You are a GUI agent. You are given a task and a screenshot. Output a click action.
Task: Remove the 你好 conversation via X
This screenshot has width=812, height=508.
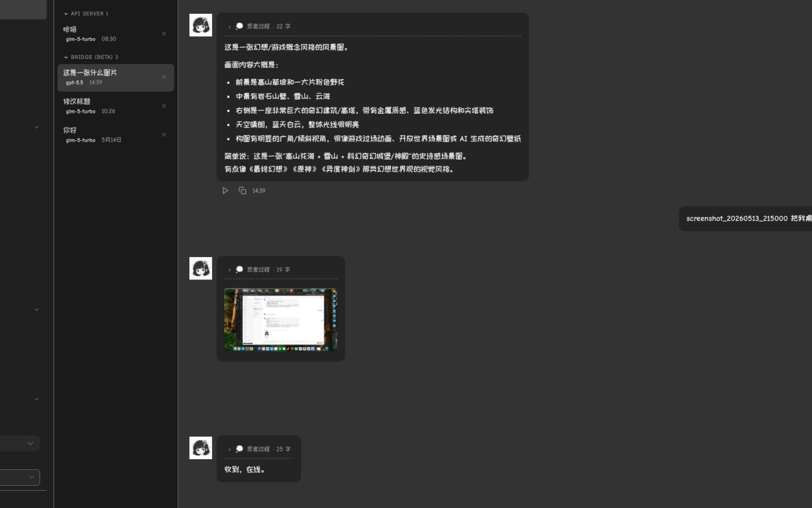point(164,135)
